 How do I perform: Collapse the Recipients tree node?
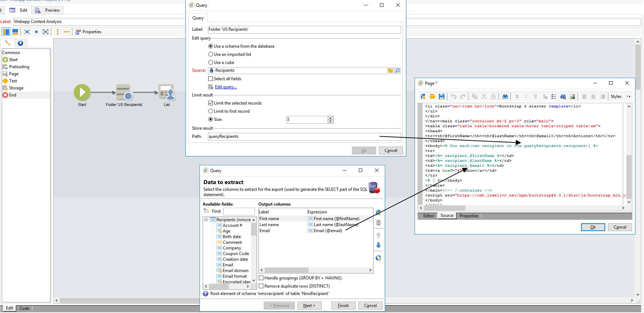pos(206,220)
